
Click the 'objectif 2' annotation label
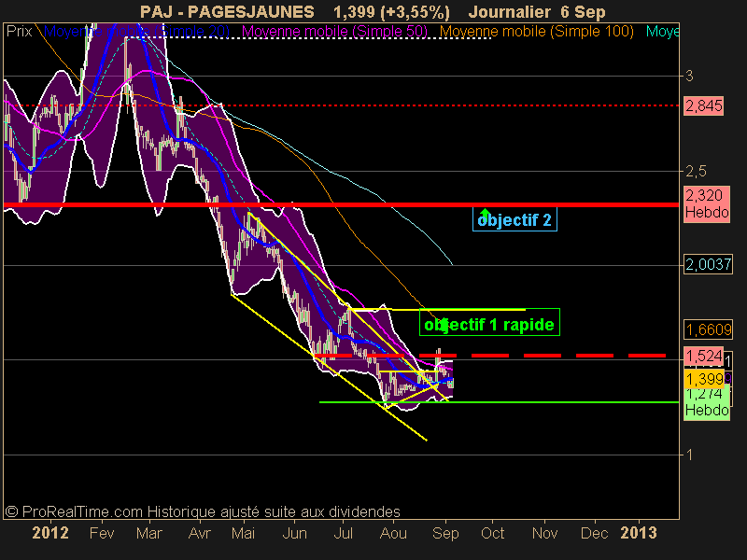514,220
